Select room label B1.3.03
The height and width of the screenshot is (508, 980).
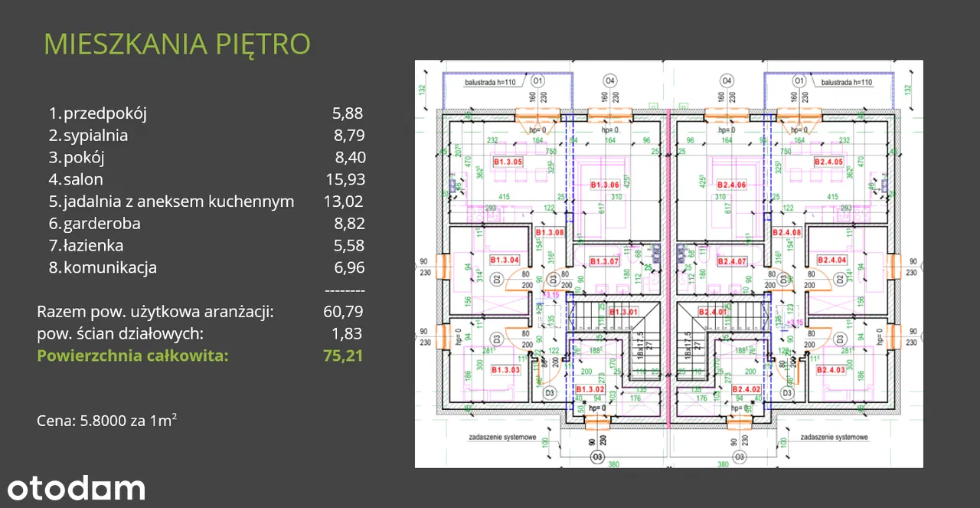pyautogui.click(x=505, y=370)
